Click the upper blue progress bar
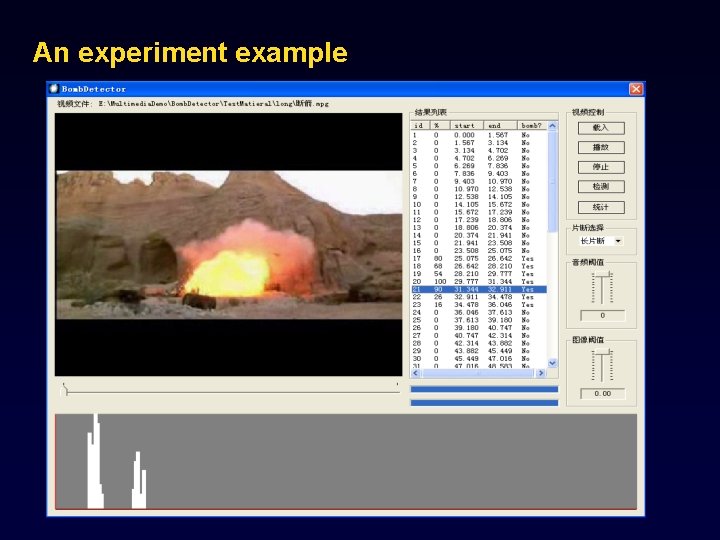This screenshot has width=720, height=540. [x=484, y=389]
